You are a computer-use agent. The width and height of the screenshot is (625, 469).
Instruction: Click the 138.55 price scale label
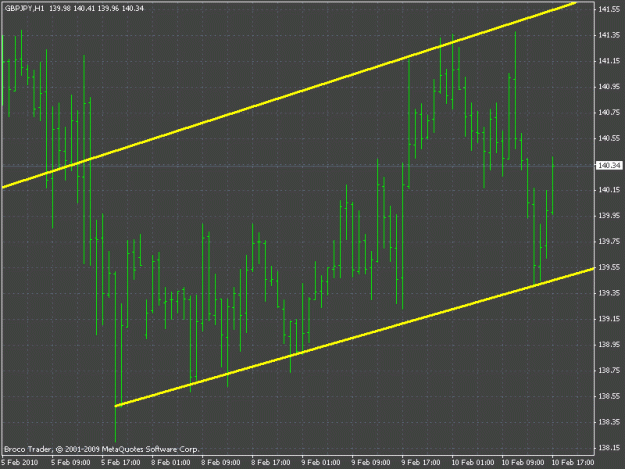point(609,396)
